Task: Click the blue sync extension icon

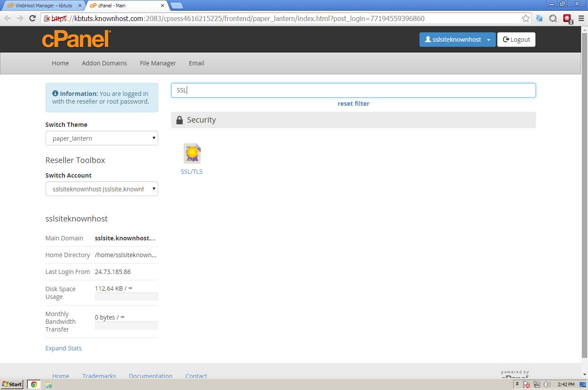Action: 539,18
